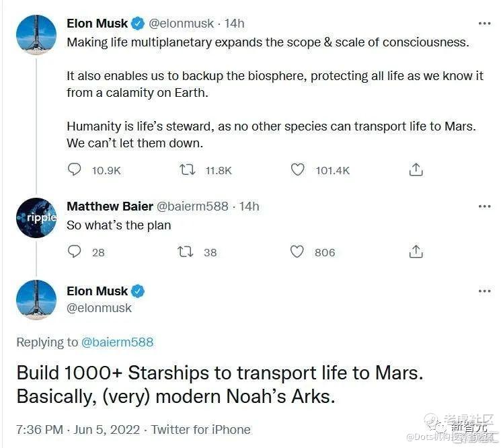Open more options on the Starships reply
This screenshot has height=448, width=503.
pyautogui.click(x=484, y=291)
